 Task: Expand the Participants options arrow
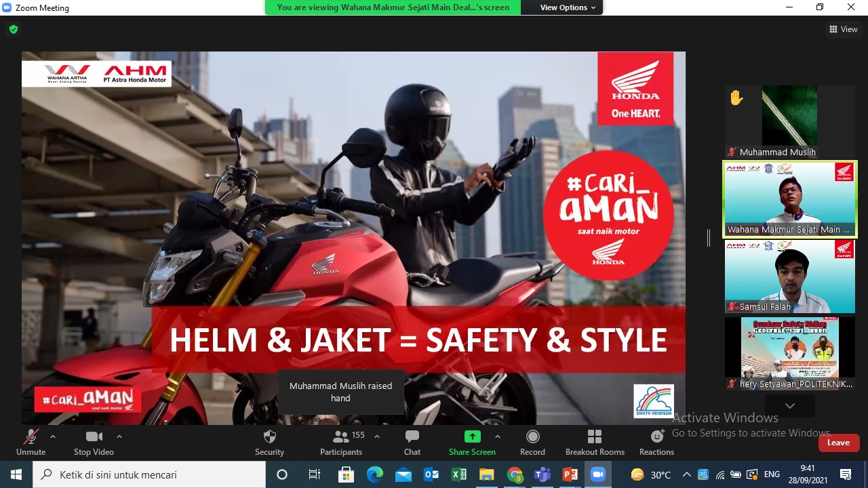tap(377, 436)
